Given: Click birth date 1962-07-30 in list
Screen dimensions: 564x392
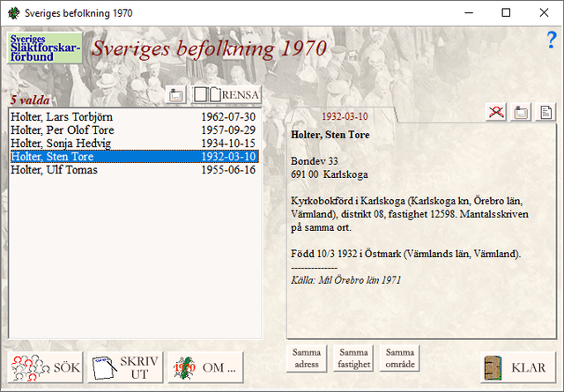Looking at the screenshot, I should coord(228,117).
